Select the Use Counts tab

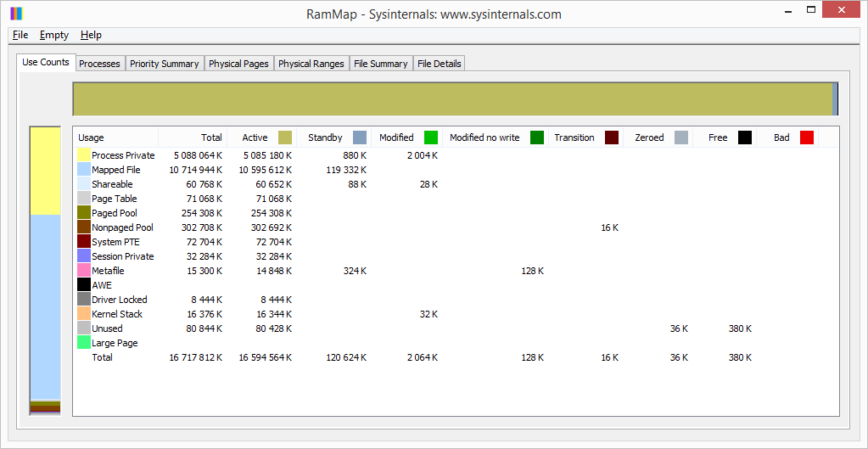coord(46,62)
